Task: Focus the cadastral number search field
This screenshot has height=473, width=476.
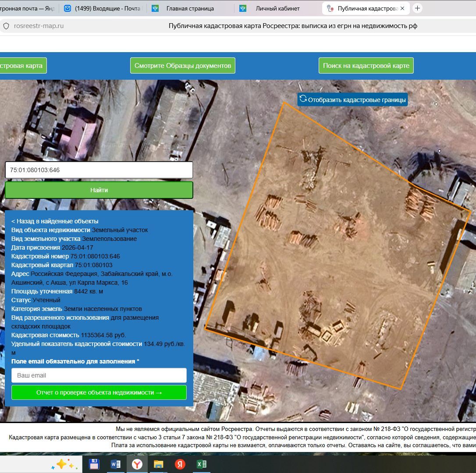Action: point(99,170)
